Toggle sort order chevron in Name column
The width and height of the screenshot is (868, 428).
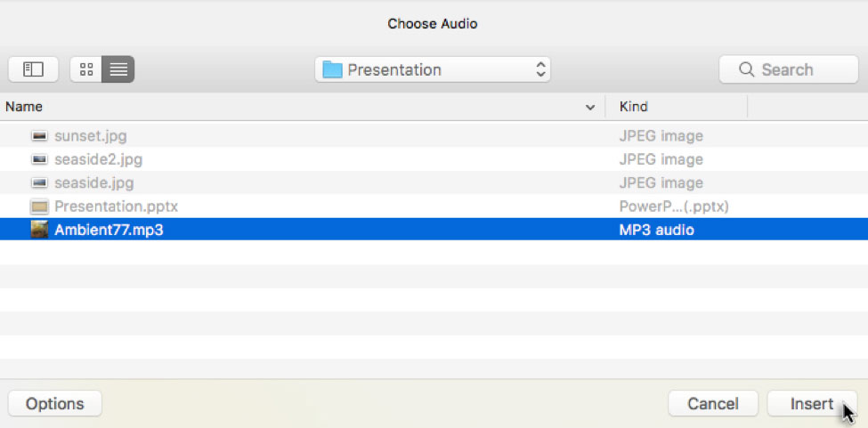589,108
